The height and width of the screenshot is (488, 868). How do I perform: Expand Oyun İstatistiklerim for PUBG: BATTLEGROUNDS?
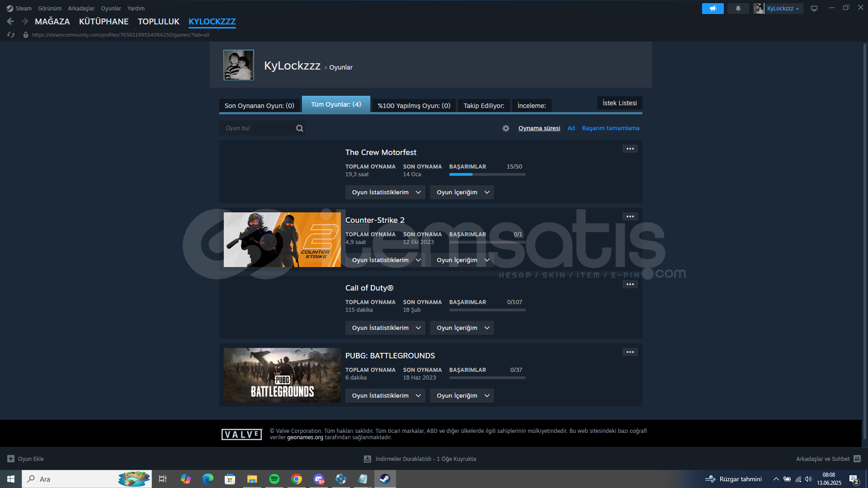pyautogui.click(x=385, y=396)
